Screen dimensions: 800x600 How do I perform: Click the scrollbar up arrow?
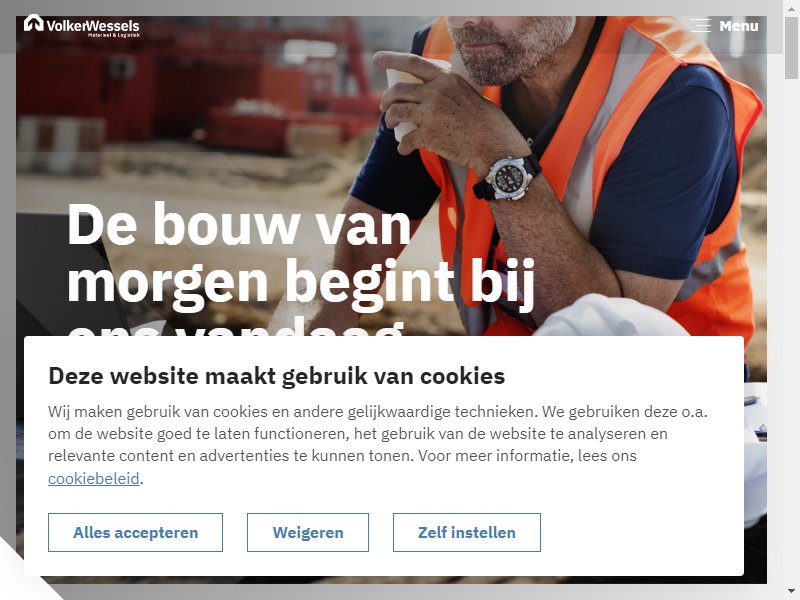pos(791,6)
